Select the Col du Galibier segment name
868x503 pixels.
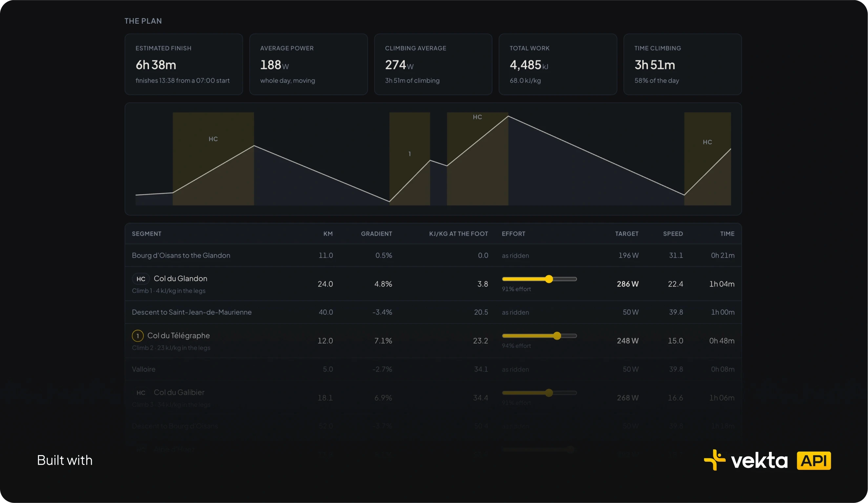point(179,392)
